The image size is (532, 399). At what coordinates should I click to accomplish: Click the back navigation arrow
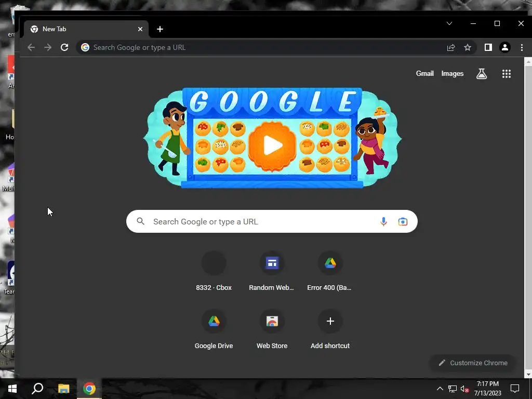(31, 47)
